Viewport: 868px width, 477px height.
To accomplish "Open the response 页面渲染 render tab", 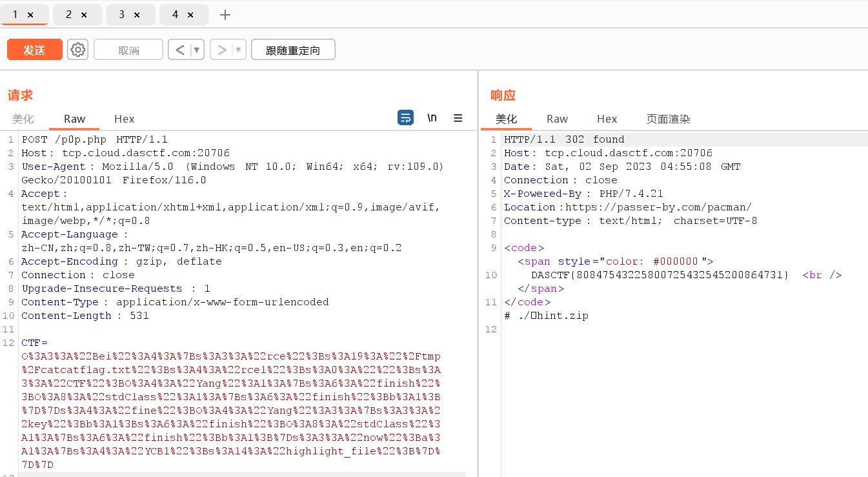I will point(669,119).
